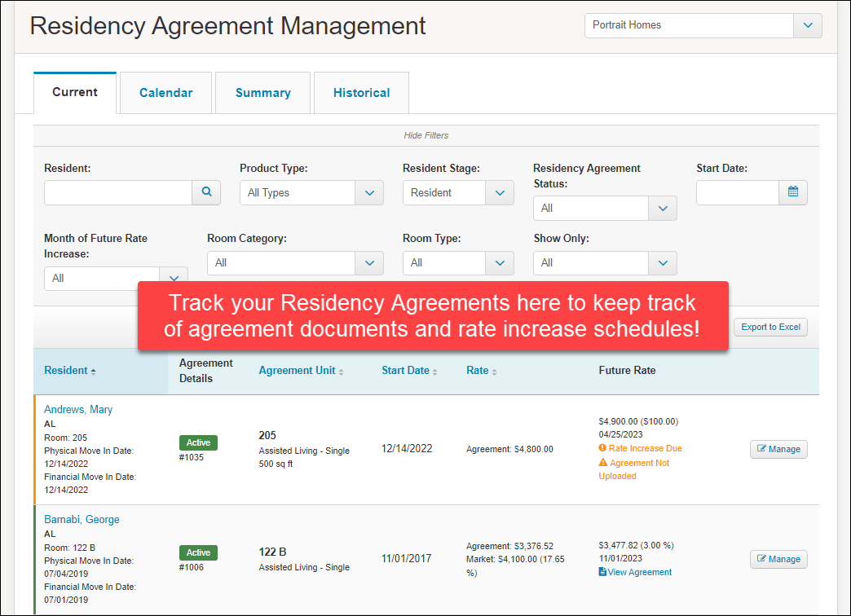851x616 pixels.
Task: Click into the Resident search field
Action: [x=117, y=192]
